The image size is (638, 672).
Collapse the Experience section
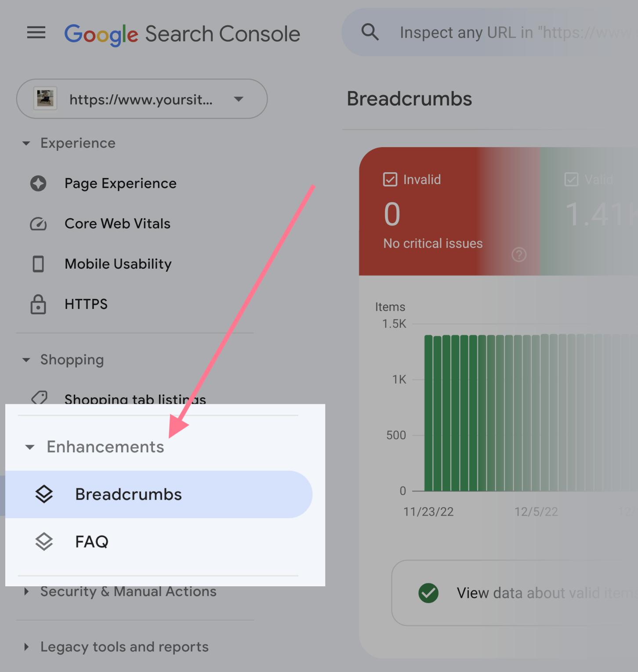tap(26, 143)
